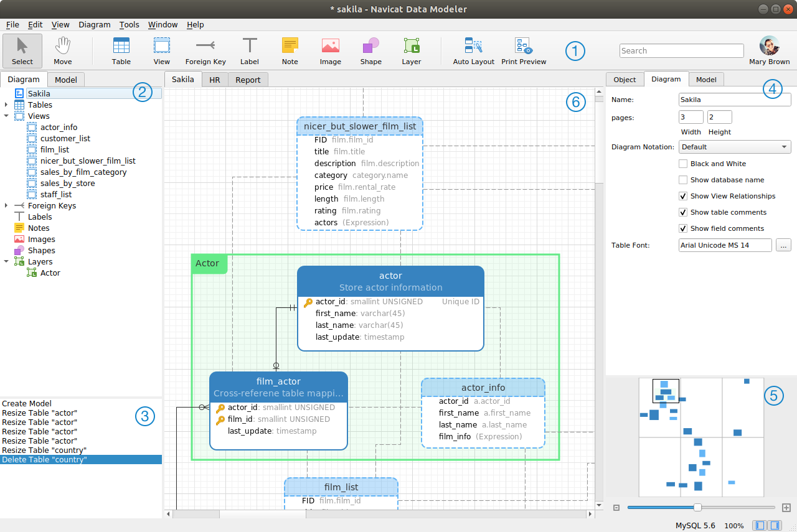Collapse the Views tree node
797x532 pixels.
coord(6,116)
